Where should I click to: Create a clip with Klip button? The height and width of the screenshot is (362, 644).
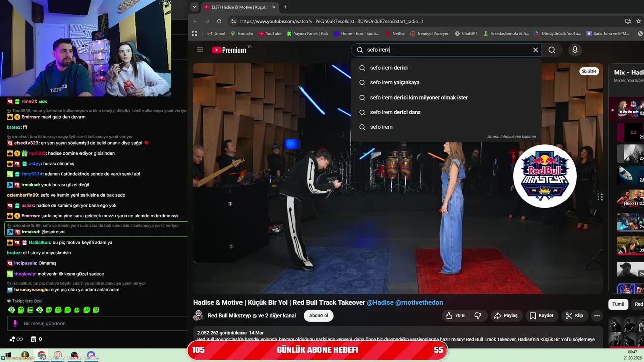[574, 316]
